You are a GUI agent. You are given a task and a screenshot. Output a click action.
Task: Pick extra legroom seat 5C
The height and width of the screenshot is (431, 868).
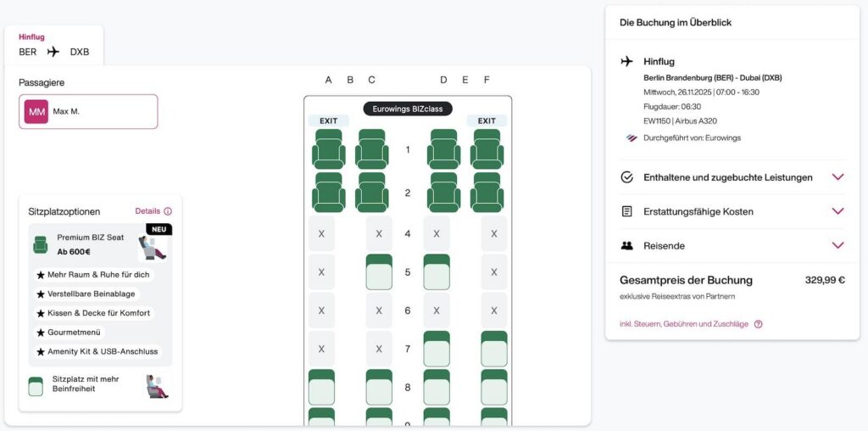tap(379, 272)
